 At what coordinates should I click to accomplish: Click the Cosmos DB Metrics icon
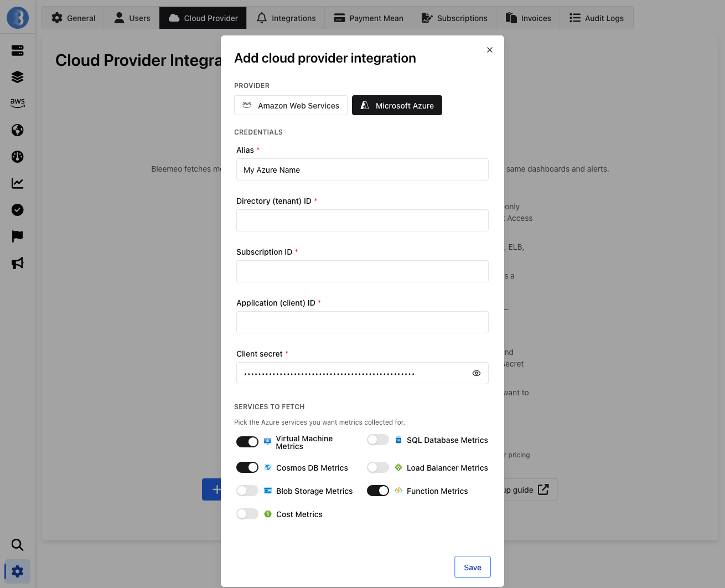point(267,467)
